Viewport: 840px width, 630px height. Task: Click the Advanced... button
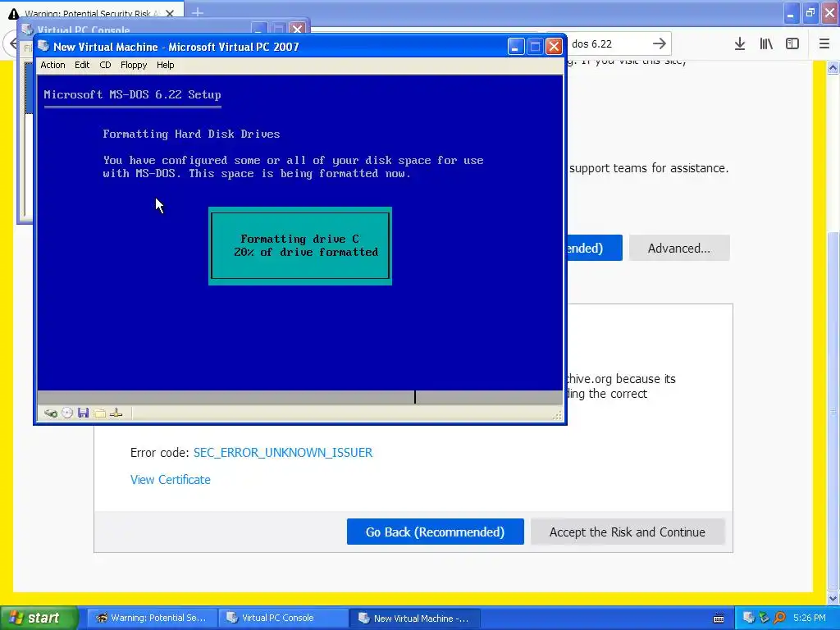[679, 248]
